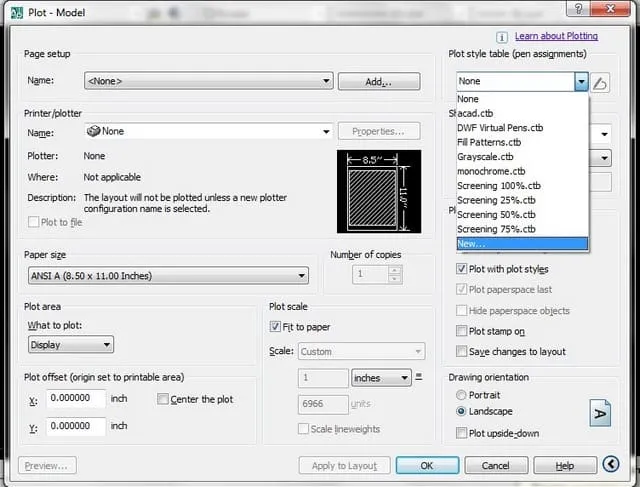Click the title bar help question mark
This screenshot has width=640, height=487.
point(578,9)
